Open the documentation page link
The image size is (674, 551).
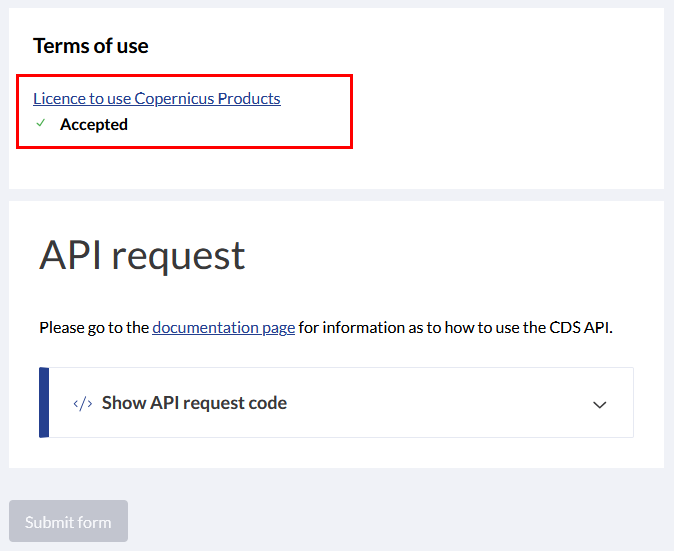click(x=224, y=328)
